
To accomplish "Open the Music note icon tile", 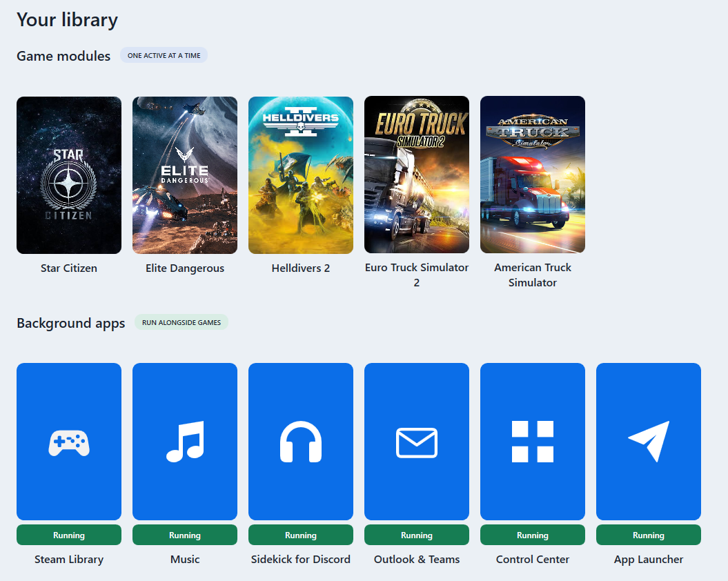I will pyautogui.click(x=185, y=441).
